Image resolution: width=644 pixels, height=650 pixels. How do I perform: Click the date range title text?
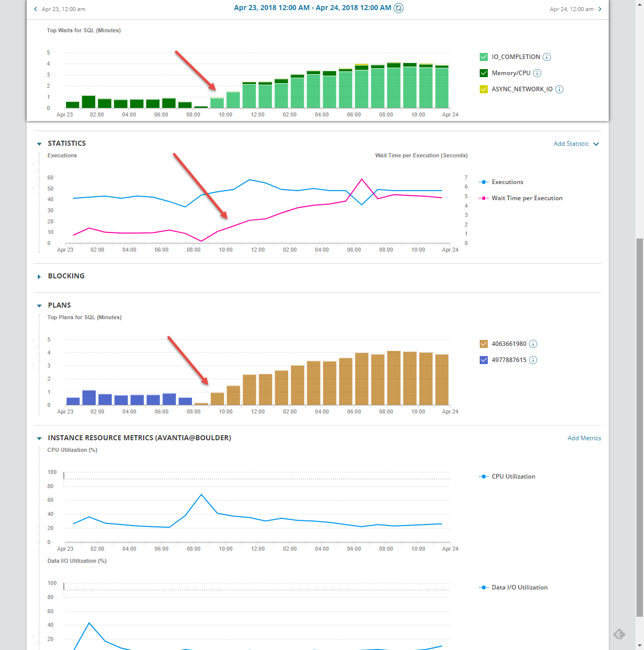coord(312,8)
